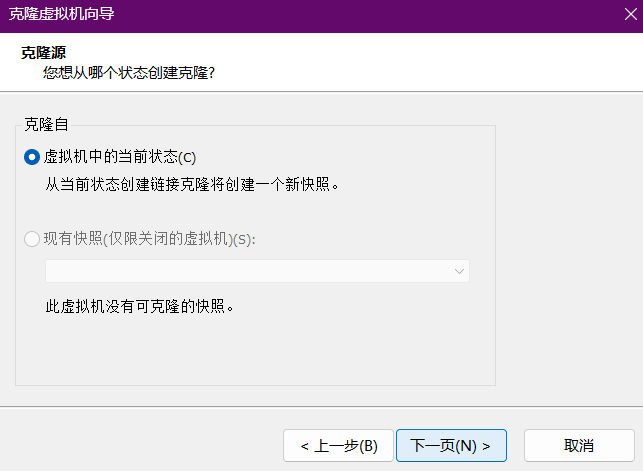Click the 克隆虚拟机向导 window title
Screen dimensions: 643x471
point(62,14)
